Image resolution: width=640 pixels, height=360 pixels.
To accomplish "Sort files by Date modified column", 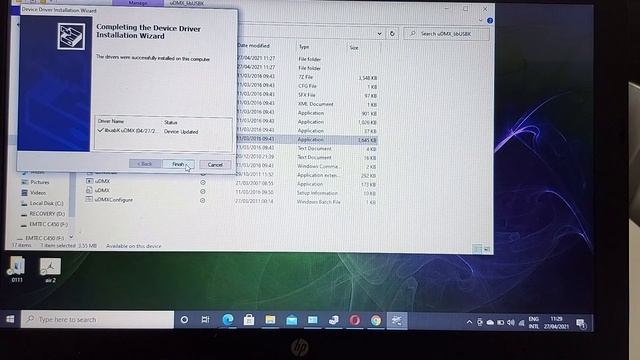I will click(253, 46).
